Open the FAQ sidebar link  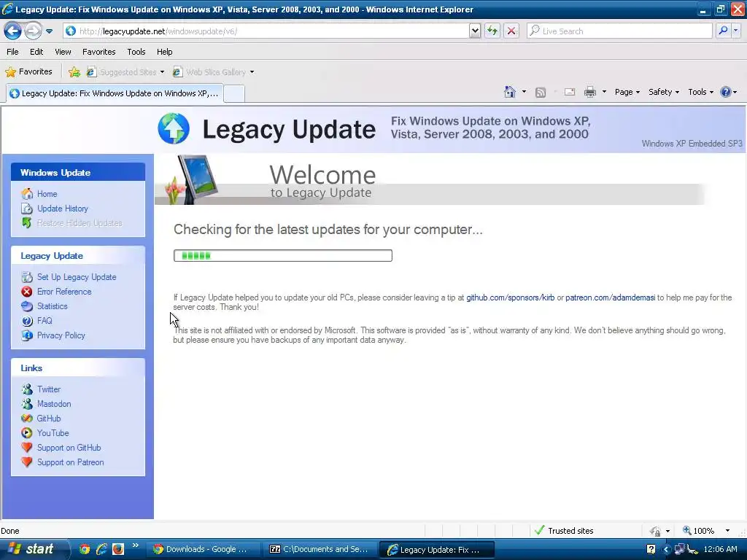pyautogui.click(x=44, y=321)
